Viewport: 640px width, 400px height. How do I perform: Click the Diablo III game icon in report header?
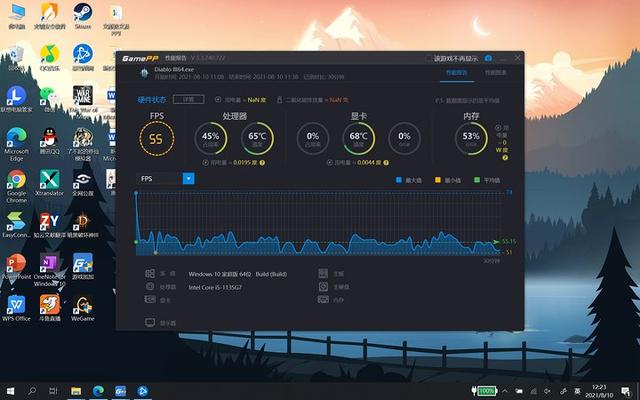(144, 73)
